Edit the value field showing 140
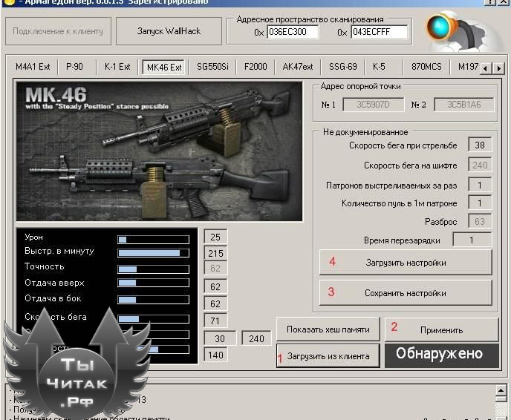Screen dimensions: 511x420 tap(215, 355)
